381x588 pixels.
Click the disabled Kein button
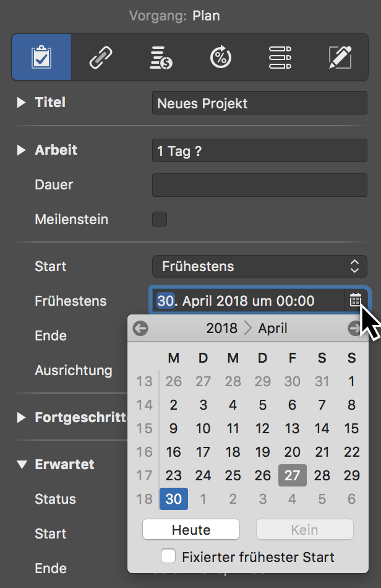pos(304,529)
